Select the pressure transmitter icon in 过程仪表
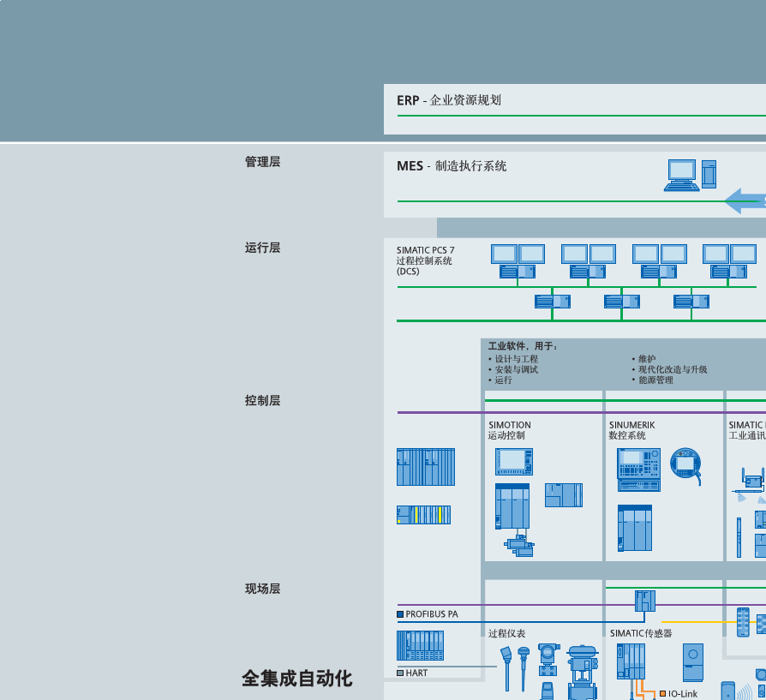Image resolution: width=766 pixels, height=700 pixels. pos(548,657)
